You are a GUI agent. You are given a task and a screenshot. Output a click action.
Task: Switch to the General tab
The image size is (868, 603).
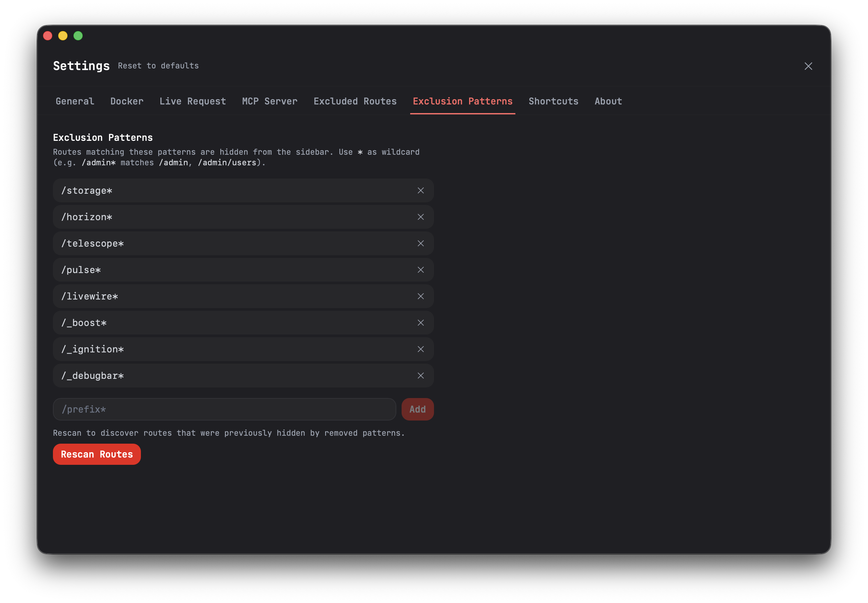pos(75,101)
